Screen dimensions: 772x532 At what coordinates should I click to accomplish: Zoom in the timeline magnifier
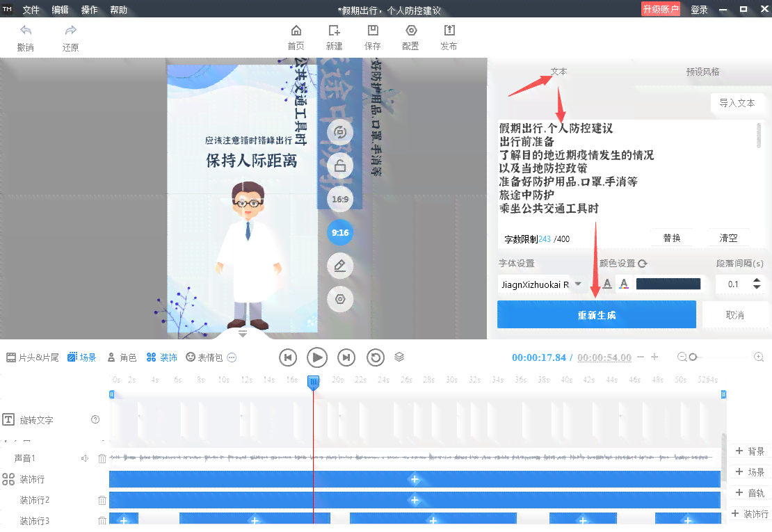[759, 357]
